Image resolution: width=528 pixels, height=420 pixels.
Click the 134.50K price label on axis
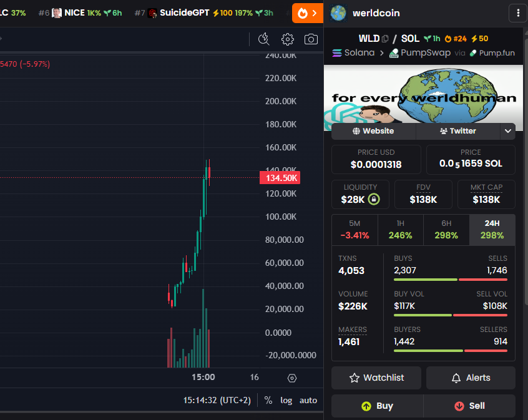pos(280,178)
